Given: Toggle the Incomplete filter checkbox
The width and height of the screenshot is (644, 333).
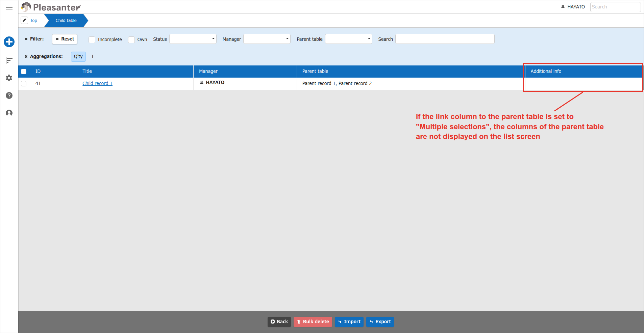Looking at the screenshot, I should click(92, 39).
